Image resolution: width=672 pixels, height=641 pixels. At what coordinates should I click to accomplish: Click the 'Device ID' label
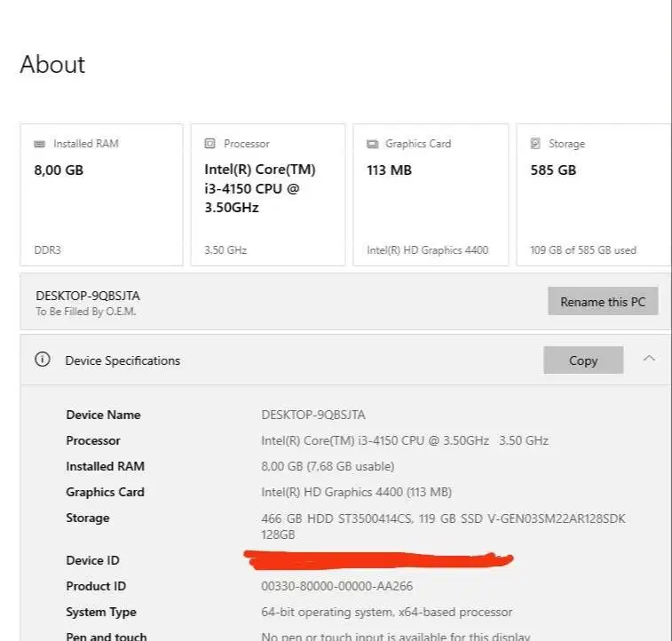(x=92, y=560)
